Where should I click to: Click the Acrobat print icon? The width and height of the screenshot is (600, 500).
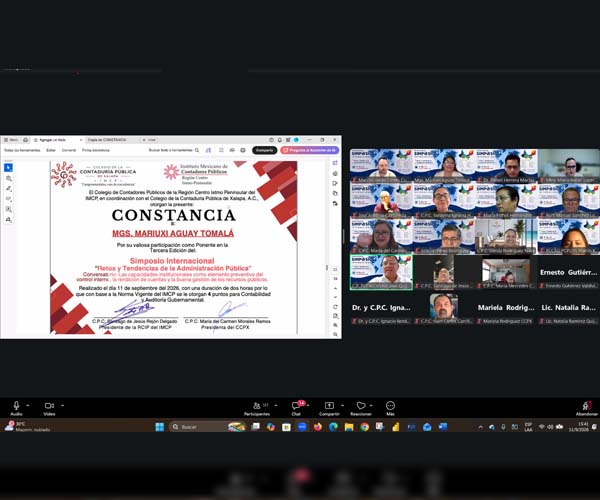click(x=243, y=150)
